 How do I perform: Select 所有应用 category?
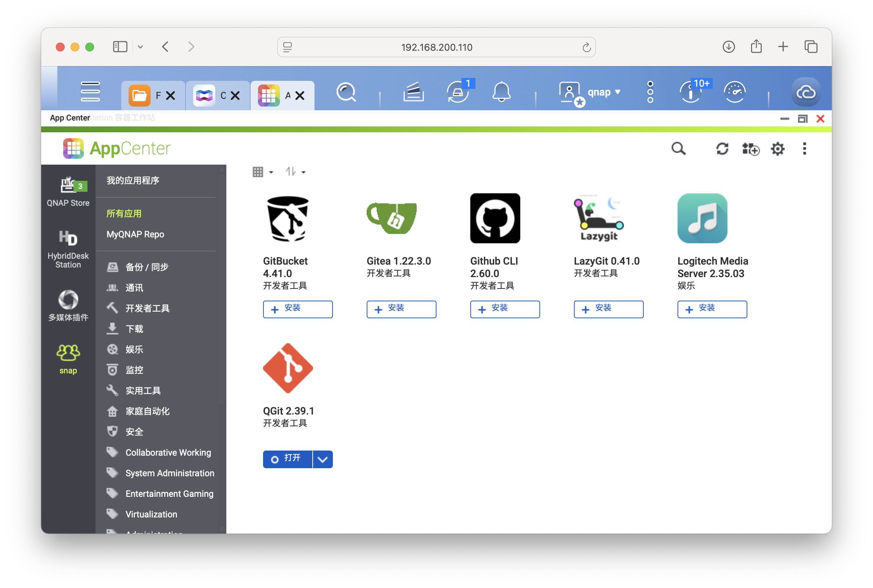[124, 214]
